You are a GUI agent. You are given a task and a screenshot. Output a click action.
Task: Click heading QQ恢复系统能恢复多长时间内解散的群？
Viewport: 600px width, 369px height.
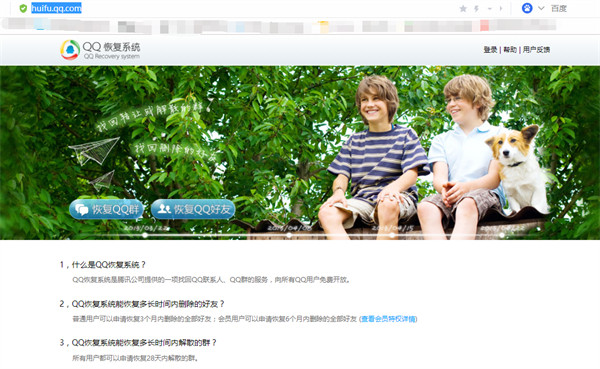pos(144,343)
